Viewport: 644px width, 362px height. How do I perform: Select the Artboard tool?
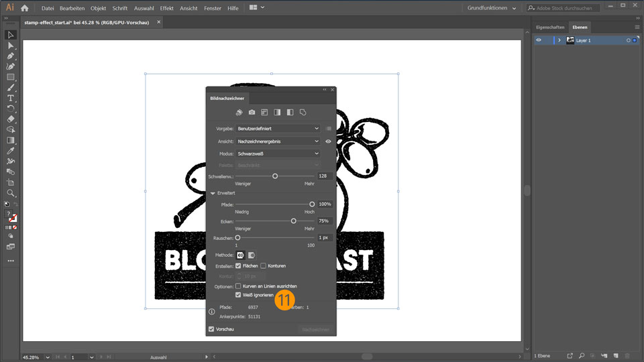(x=11, y=182)
